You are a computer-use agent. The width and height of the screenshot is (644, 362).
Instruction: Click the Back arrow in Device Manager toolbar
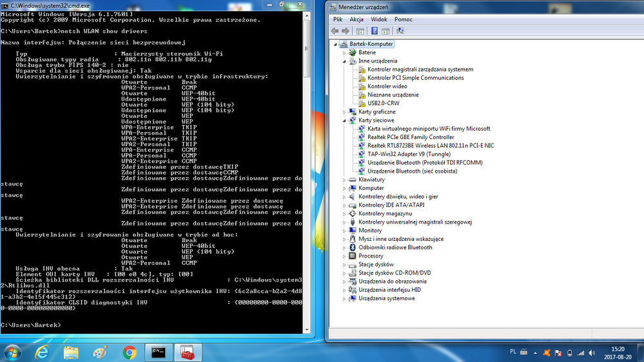pos(335,31)
